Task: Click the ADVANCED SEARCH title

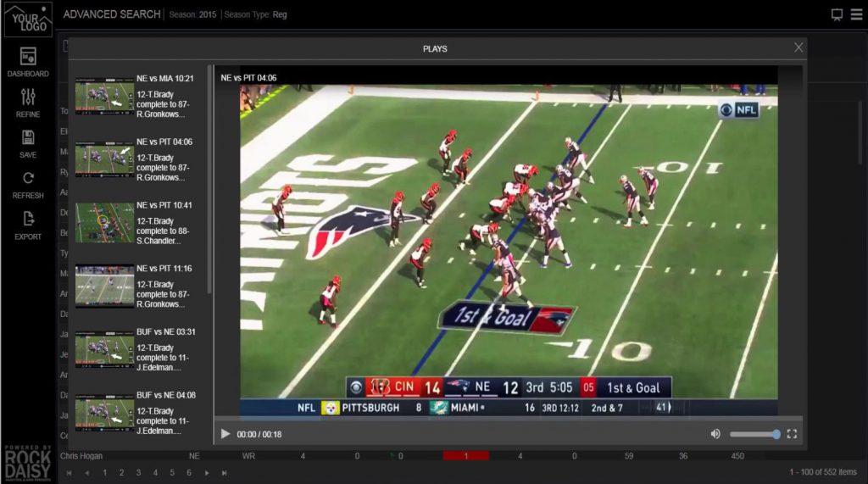Action: [112, 14]
